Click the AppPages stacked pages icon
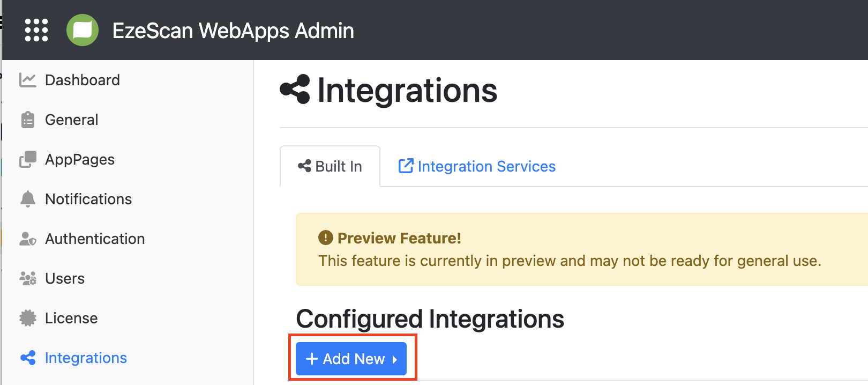The width and height of the screenshot is (868, 385). click(x=27, y=159)
